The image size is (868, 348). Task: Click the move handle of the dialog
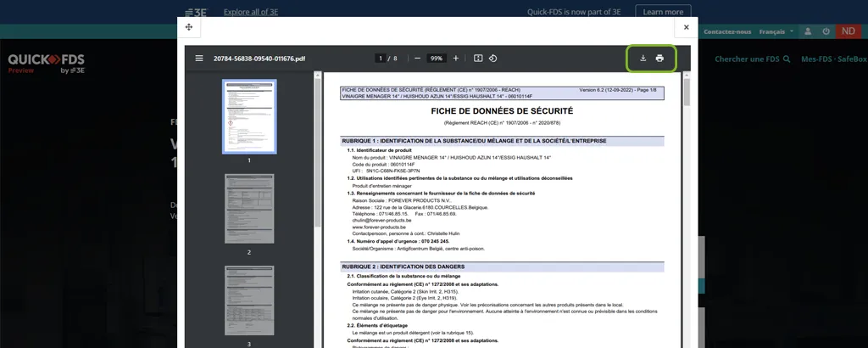[x=189, y=27]
